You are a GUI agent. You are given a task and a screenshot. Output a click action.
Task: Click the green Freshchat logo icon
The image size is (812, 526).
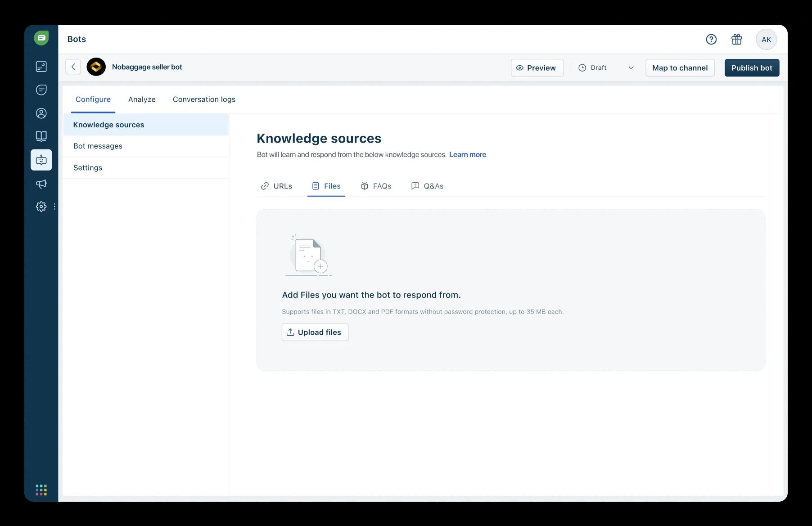(41, 38)
